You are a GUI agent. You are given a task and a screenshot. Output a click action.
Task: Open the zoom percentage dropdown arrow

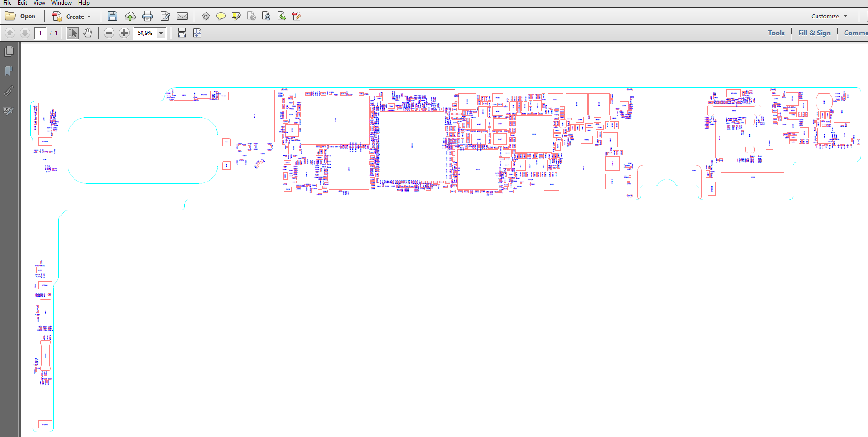tap(161, 33)
